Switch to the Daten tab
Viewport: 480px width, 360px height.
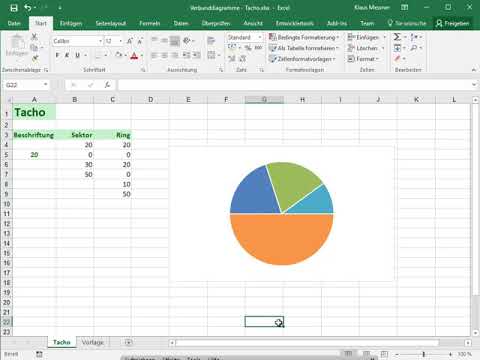[x=181, y=23]
